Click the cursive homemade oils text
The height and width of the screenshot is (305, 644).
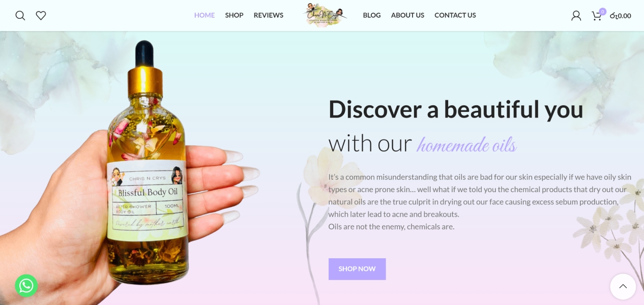(x=466, y=145)
